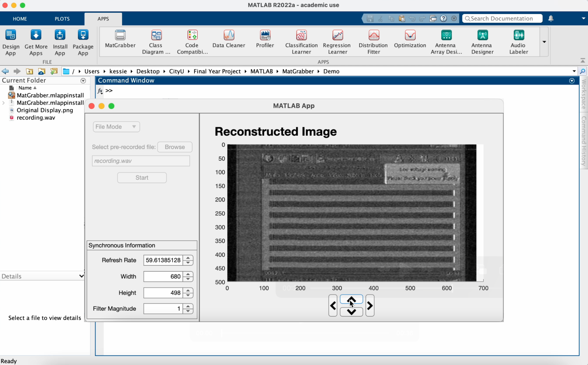The height and width of the screenshot is (365, 588).
Task: Open the Design App tool
Action: point(11,42)
